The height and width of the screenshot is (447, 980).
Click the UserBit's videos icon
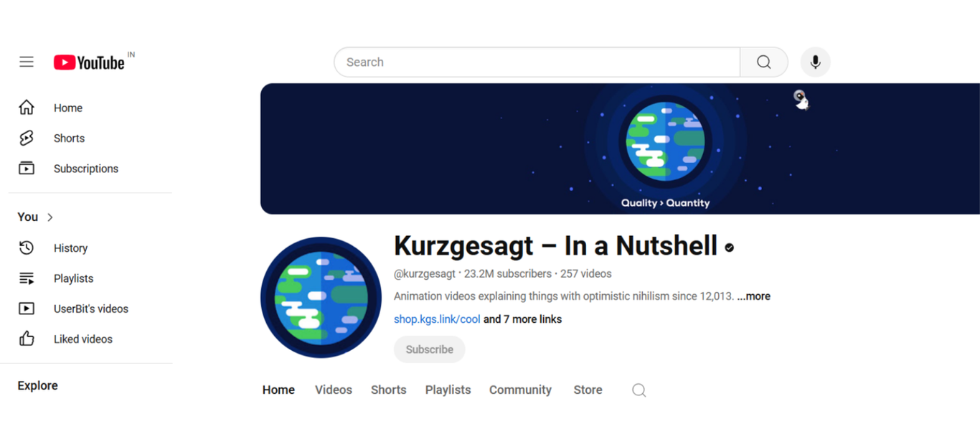pos(27,309)
